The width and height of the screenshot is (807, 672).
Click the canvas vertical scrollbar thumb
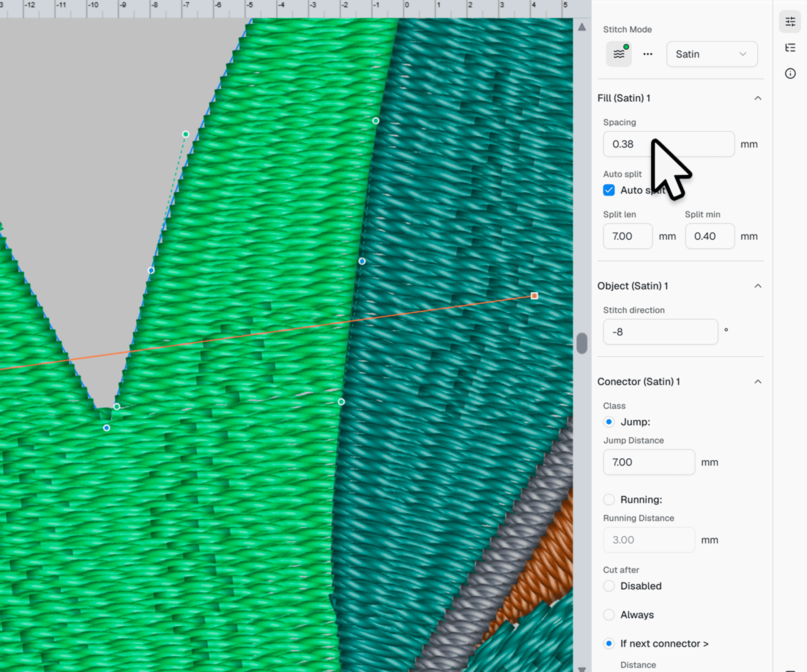coord(582,343)
